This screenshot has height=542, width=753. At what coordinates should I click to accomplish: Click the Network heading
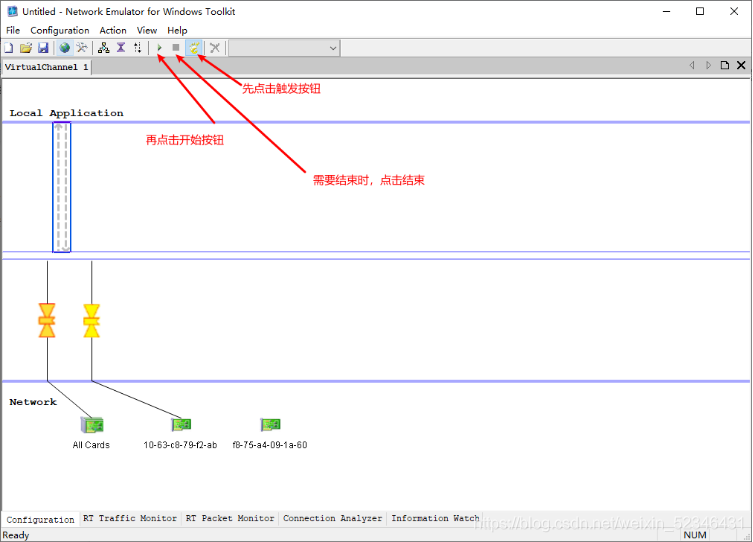pyautogui.click(x=33, y=402)
